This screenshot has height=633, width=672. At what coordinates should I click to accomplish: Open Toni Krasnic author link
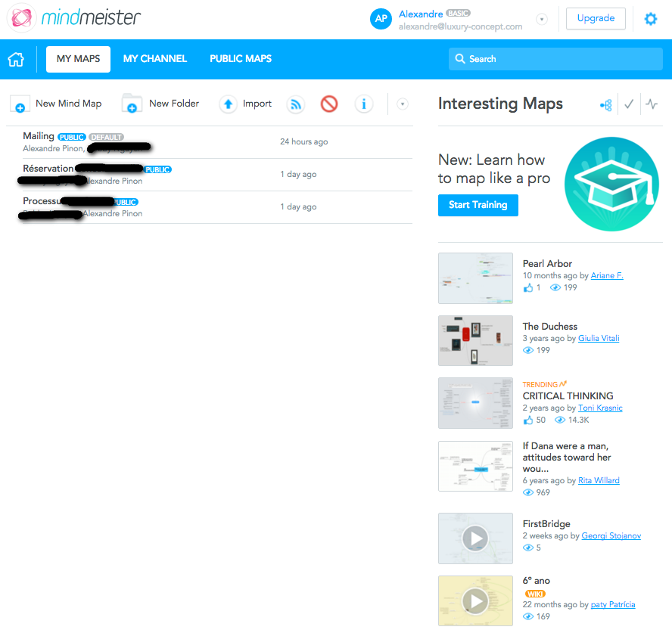[600, 408]
